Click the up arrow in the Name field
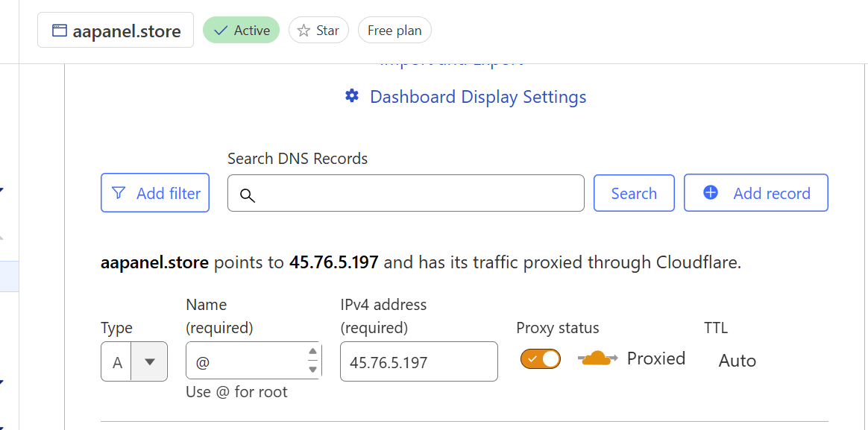The width and height of the screenshot is (868, 430). pos(313,352)
